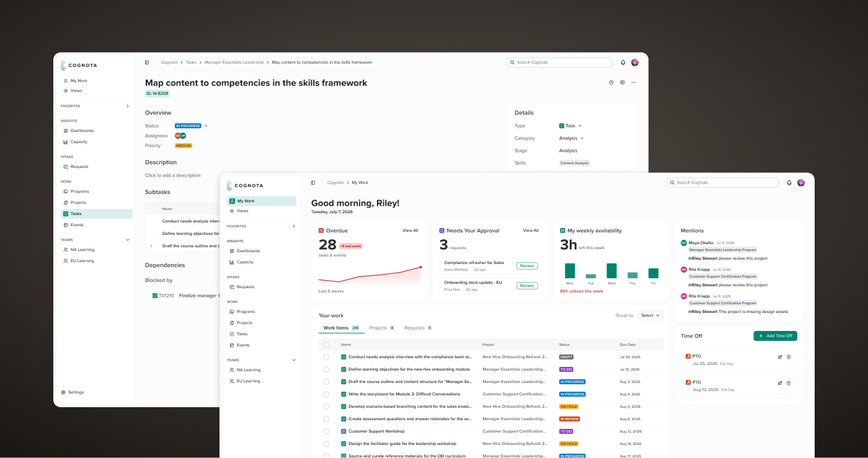Open Settings in back window sidebar

coord(72,392)
